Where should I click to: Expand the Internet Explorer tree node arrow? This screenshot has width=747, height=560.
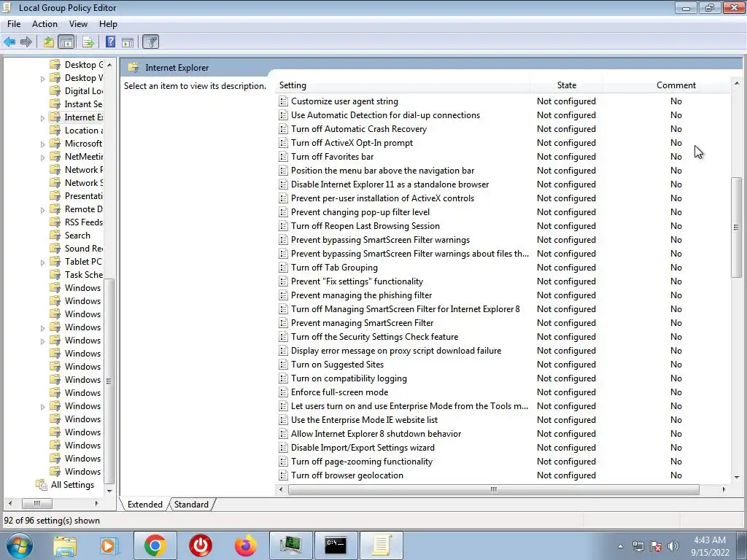tap(42, 118)
